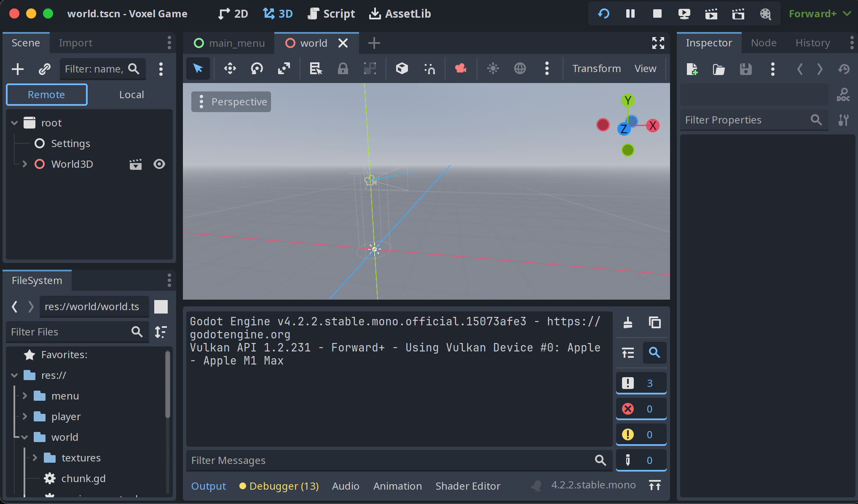The image size is (858, 504).
Task: Expand the menu folder in FileSystem
Action: (x=24, y=395)
